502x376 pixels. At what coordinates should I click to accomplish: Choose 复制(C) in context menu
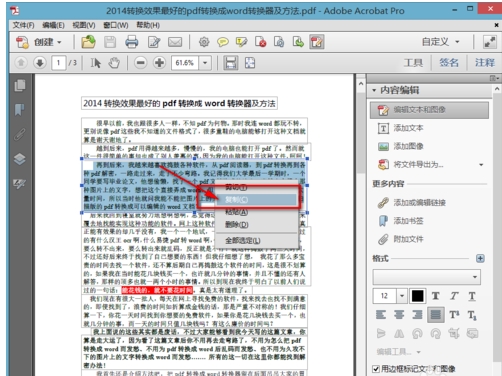(256, 200)
